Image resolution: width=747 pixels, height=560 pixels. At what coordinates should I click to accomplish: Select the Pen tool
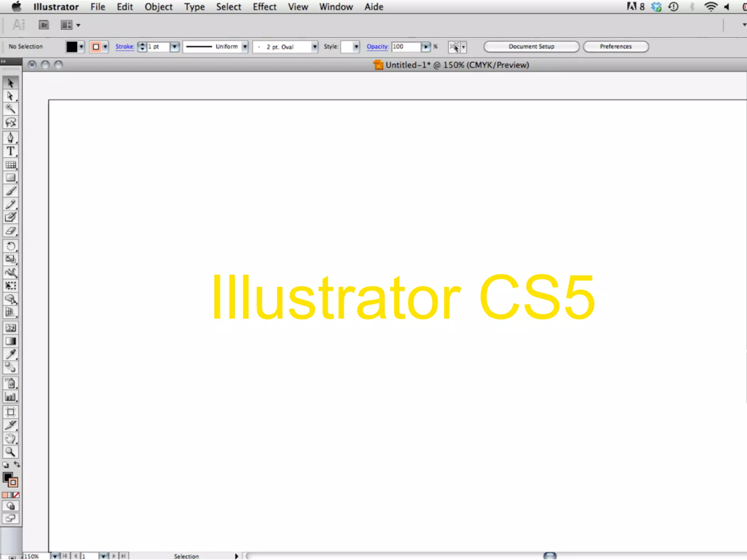click(10, 137)
